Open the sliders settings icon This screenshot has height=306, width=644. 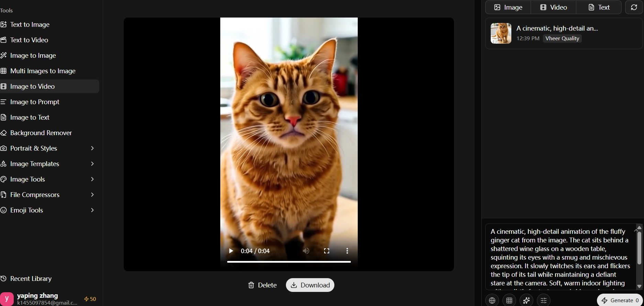point(544,300)
